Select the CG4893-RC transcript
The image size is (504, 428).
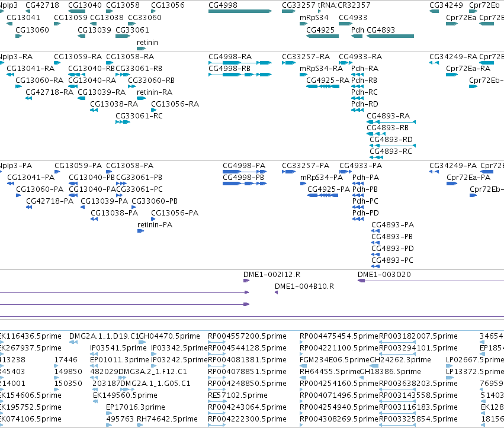[376, 157]
